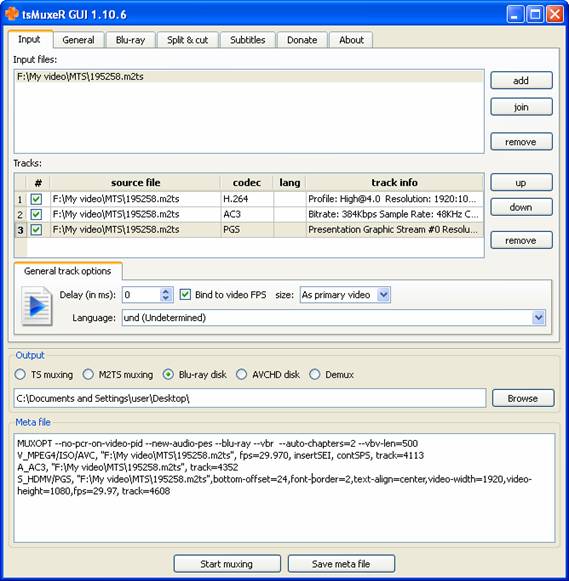Viewport: 569px width, 581px height.
Task: Select row number 3 header
Action: coord(20,230)
